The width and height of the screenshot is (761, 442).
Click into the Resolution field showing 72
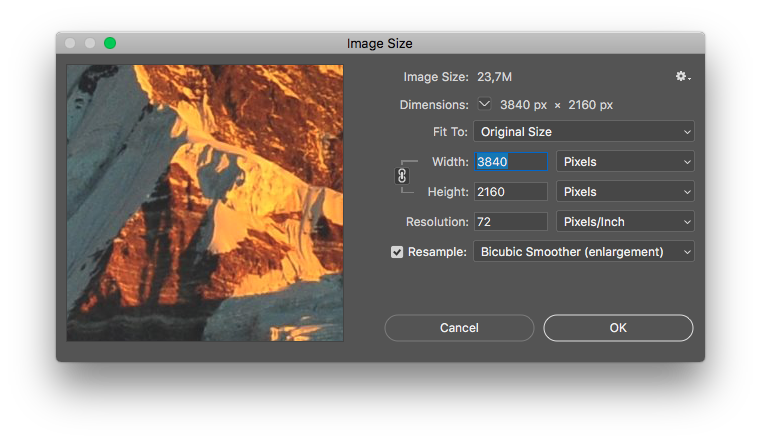tap(511, 222)
